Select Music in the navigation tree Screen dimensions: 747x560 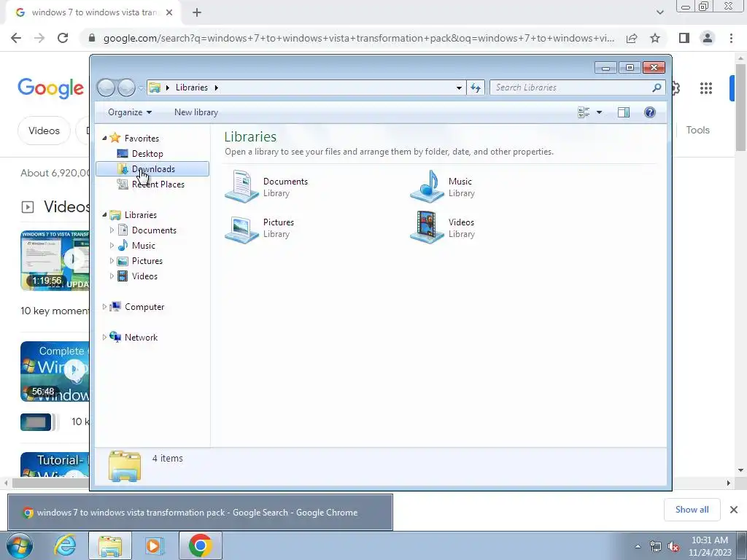pyautogui.click(x=144, y=246)
